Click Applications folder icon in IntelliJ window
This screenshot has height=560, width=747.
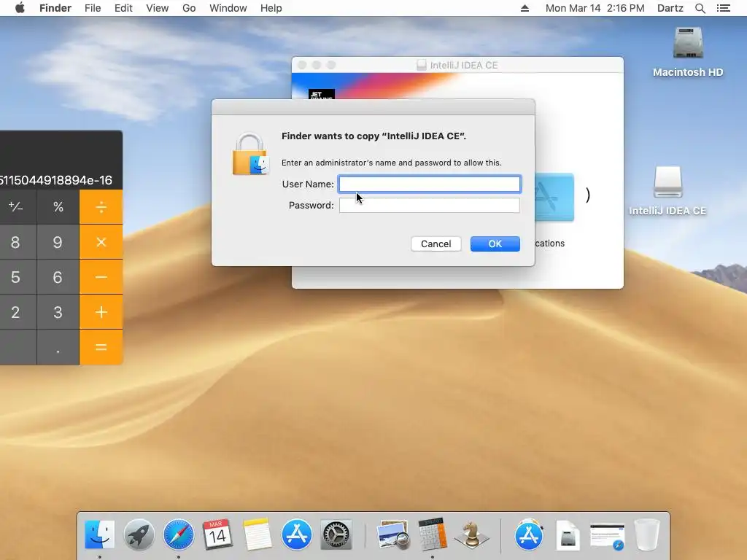tap(554, 197)
